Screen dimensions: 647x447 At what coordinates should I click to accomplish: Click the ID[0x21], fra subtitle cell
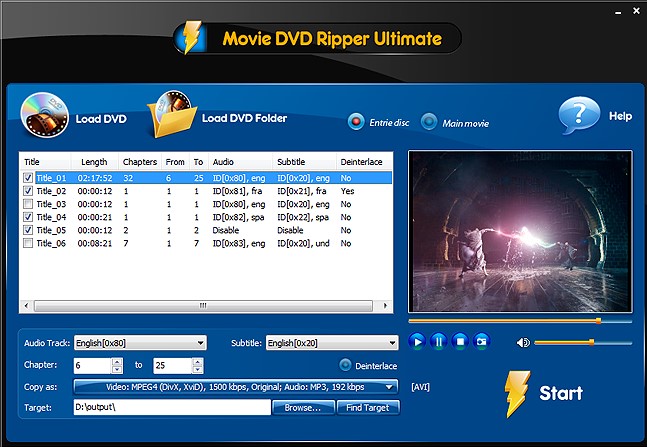tap(302, 191)
